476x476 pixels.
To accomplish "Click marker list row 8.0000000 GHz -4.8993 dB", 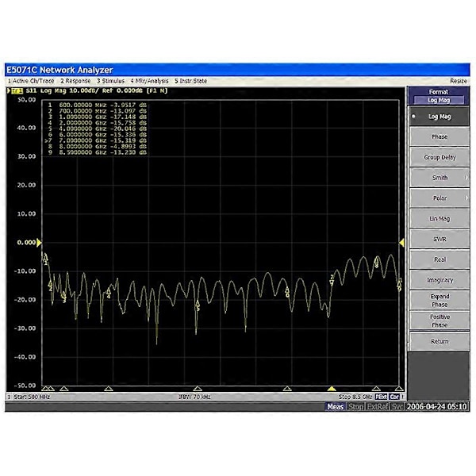I will (97, 147).
